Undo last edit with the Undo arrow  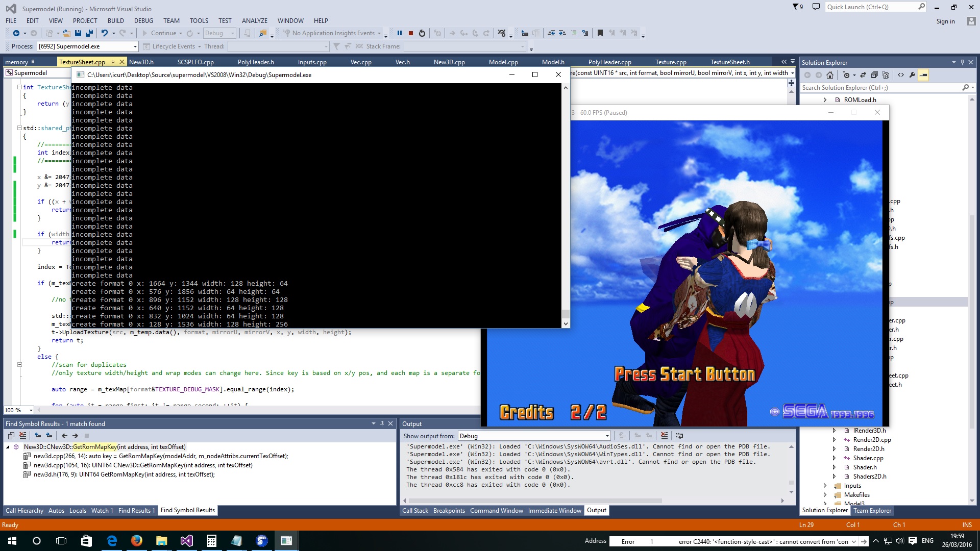104,33
